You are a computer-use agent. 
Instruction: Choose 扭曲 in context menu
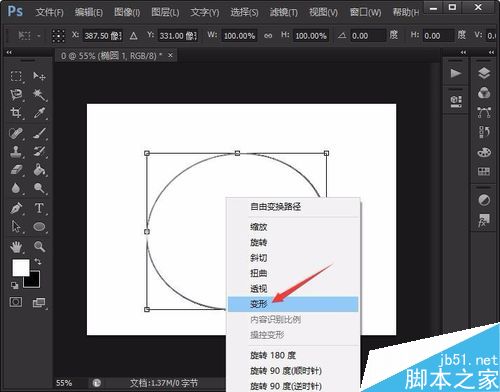[293, 273]
